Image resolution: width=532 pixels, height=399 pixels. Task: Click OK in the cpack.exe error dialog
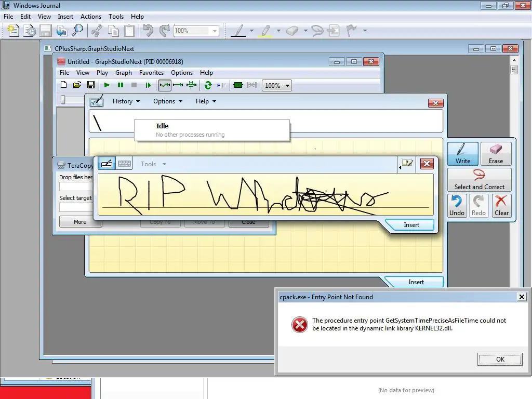(500, 360)
